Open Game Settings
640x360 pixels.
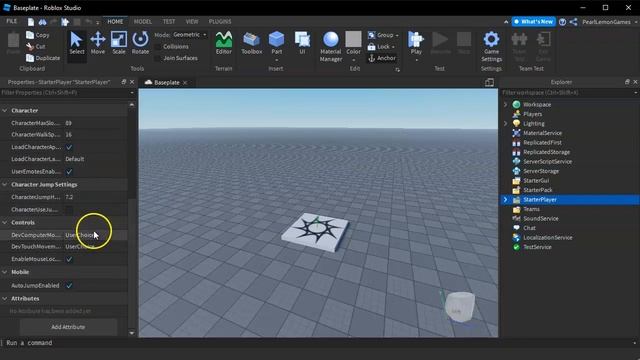click(491, 47)
